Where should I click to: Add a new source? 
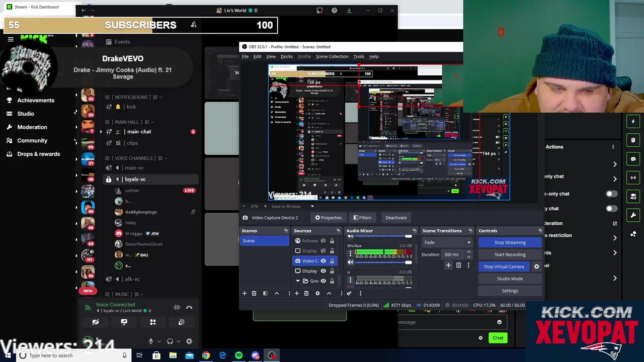297,294
